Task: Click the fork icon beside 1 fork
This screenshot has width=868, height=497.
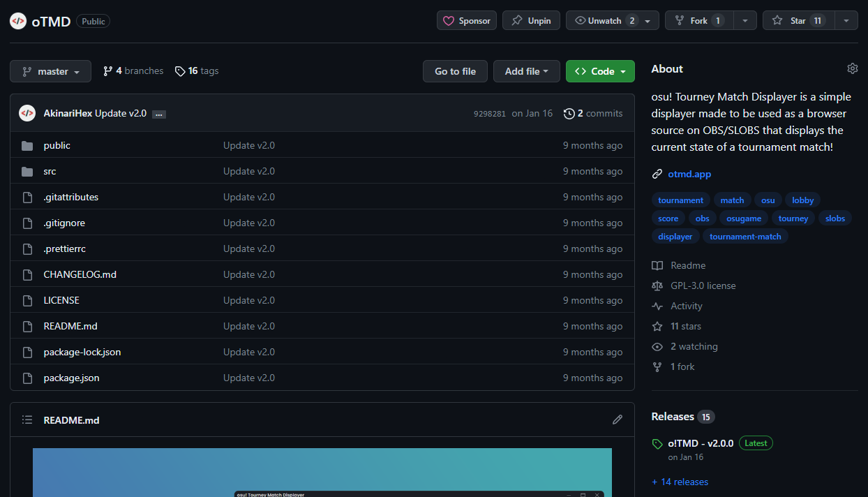Action: click(x=657, y=366)
